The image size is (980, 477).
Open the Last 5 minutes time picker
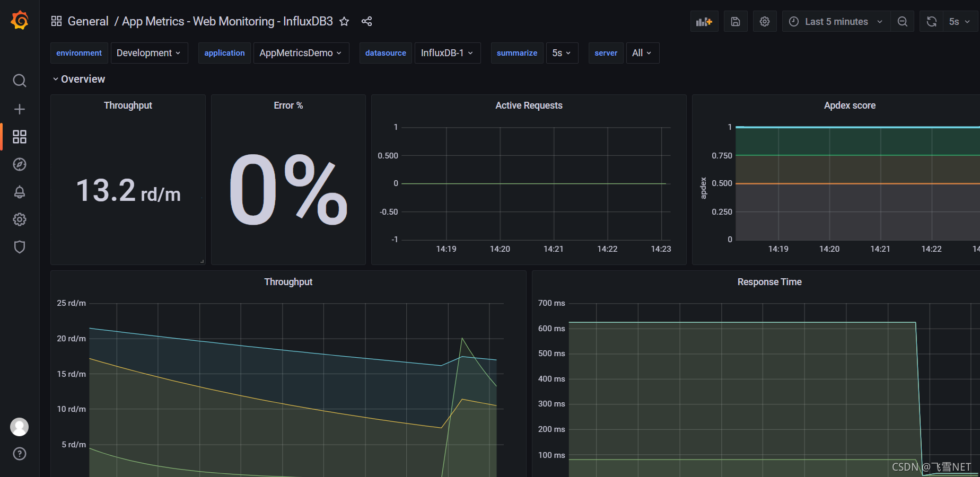coord(836,22)
